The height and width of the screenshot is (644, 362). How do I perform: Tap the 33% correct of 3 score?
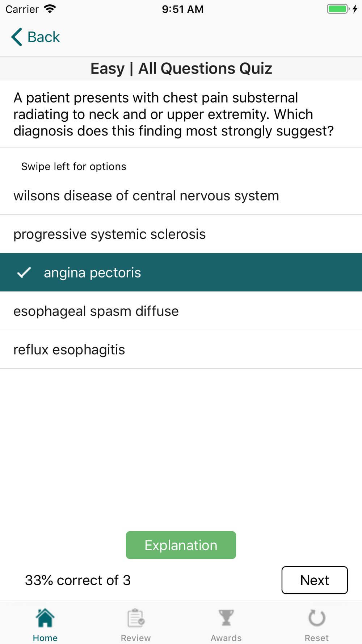pos(78,580)
